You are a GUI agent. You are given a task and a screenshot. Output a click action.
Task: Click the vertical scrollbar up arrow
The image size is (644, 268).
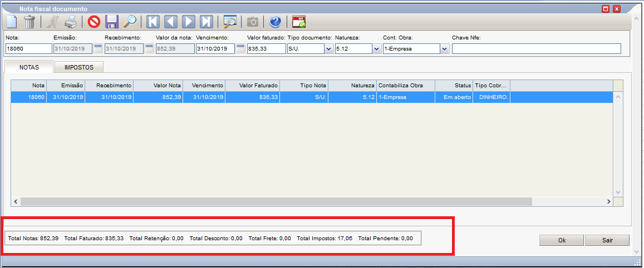coord(618,97)
